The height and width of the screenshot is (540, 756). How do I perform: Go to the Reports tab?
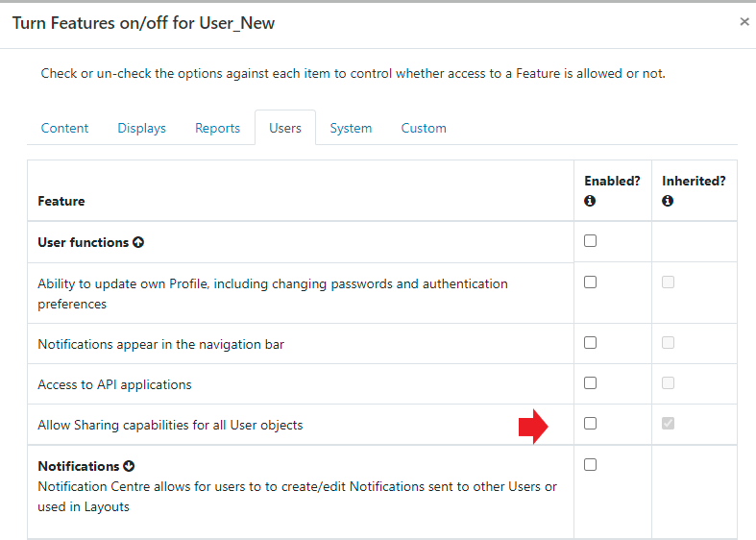coord(217,128)
